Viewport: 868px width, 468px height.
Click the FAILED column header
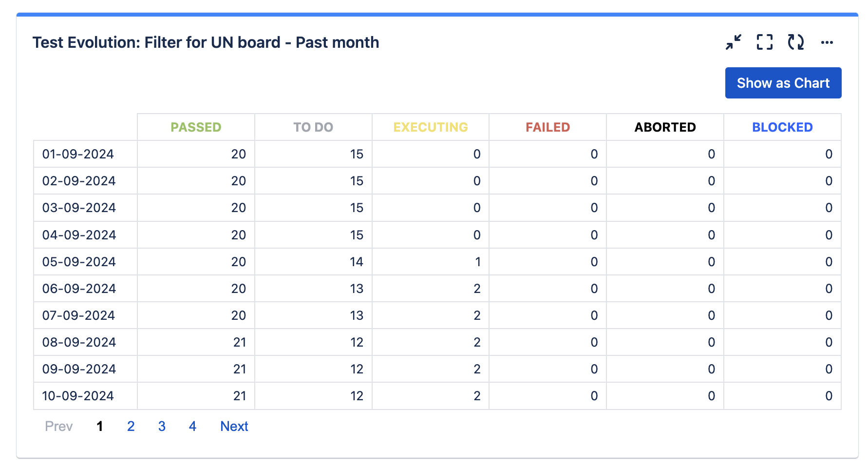548,127
